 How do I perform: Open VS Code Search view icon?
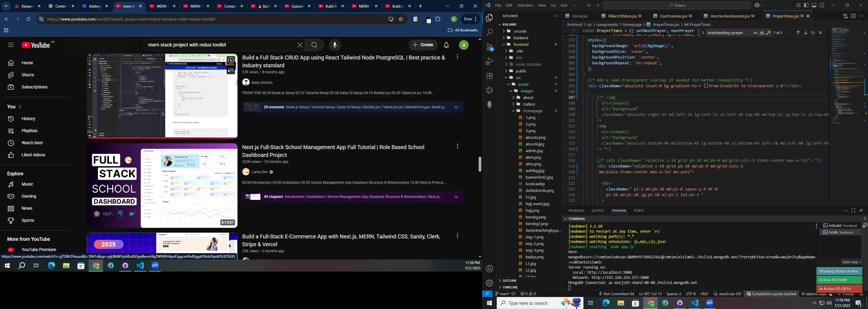coord(489,32)
